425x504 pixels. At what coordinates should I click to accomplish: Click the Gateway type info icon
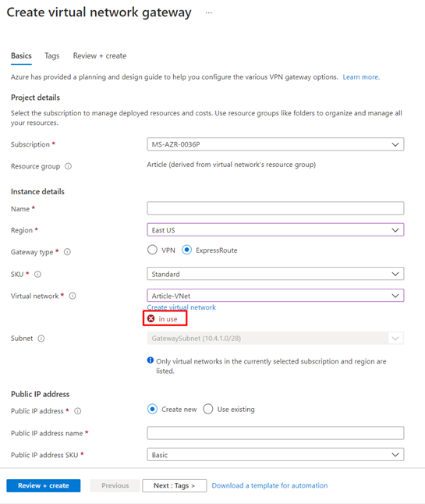point(67,252)
